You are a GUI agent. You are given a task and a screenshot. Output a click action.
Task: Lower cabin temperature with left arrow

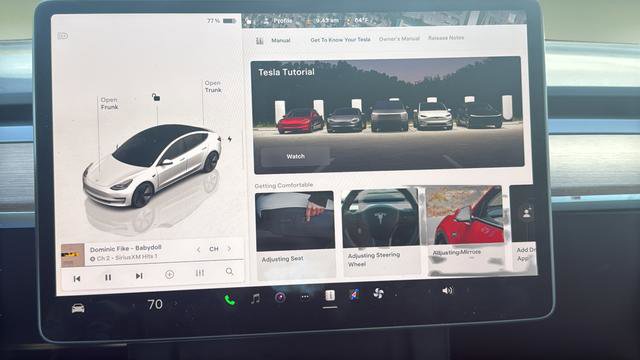(134, 305)
